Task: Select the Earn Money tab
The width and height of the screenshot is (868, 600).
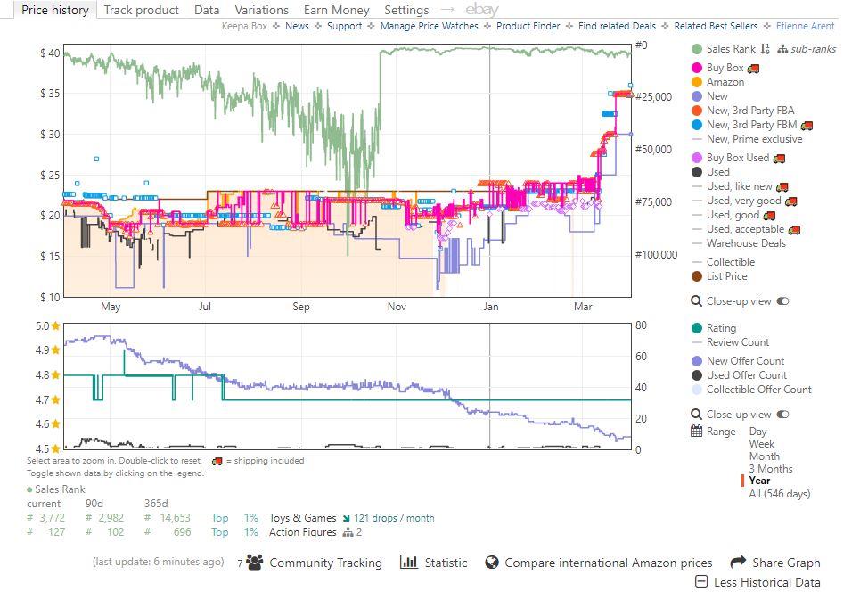Action: point(337,10)
